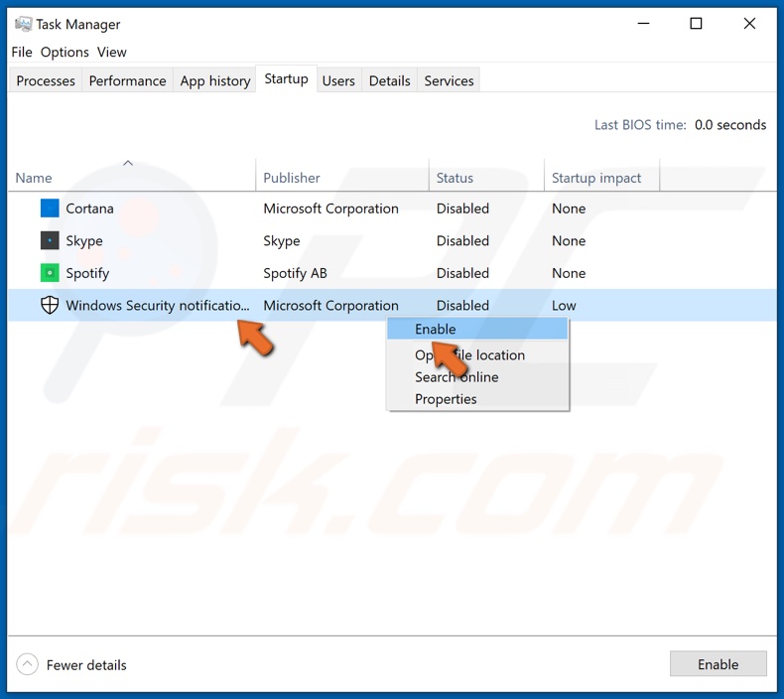Click the Fewer details label
The height and width of the screenshot is (699, 784).
(x=86, y=665)
